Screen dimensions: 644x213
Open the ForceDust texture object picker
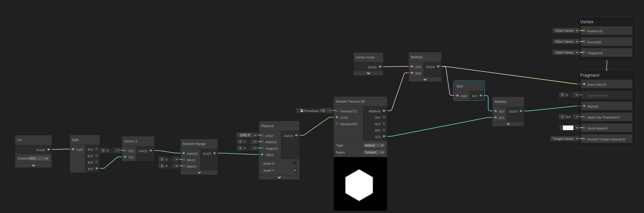[323, 111]
